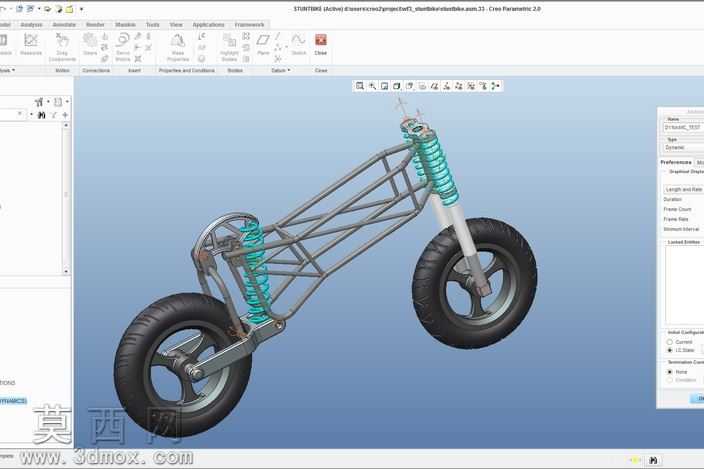
Task: Click third icon of in-graphics view toolbar
Action: point(385,86)
